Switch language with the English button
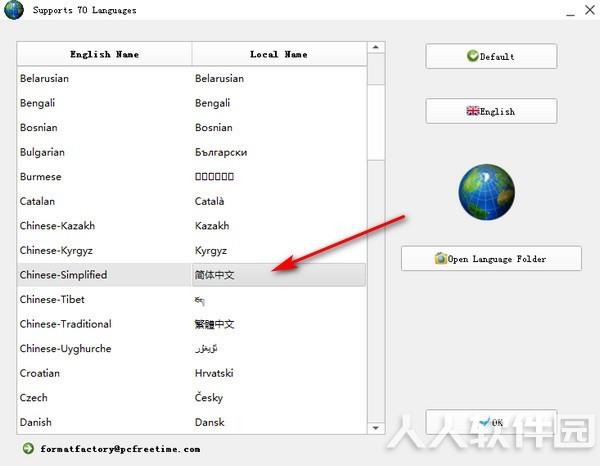The width and height of the screenshot is (600, 466). (491, 111)
